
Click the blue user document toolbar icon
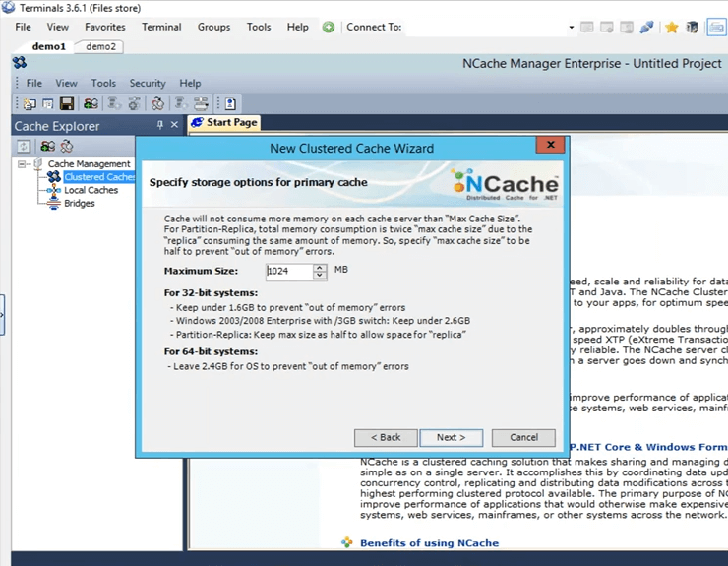click(x=230, y=103)
